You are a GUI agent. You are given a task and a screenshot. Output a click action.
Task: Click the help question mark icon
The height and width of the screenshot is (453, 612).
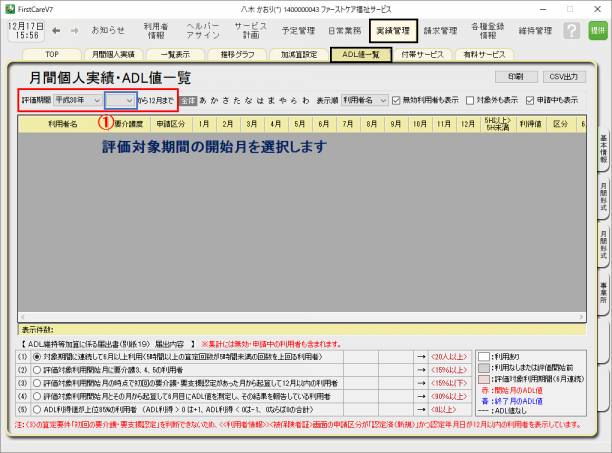coord(572,31)
